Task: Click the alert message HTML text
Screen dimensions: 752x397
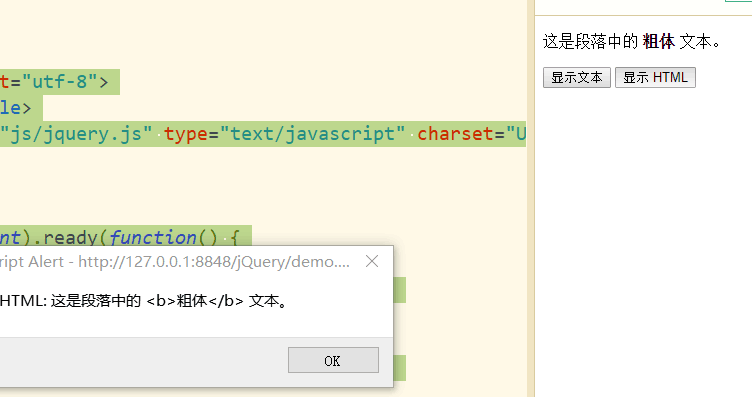Action: click(143, 301)
